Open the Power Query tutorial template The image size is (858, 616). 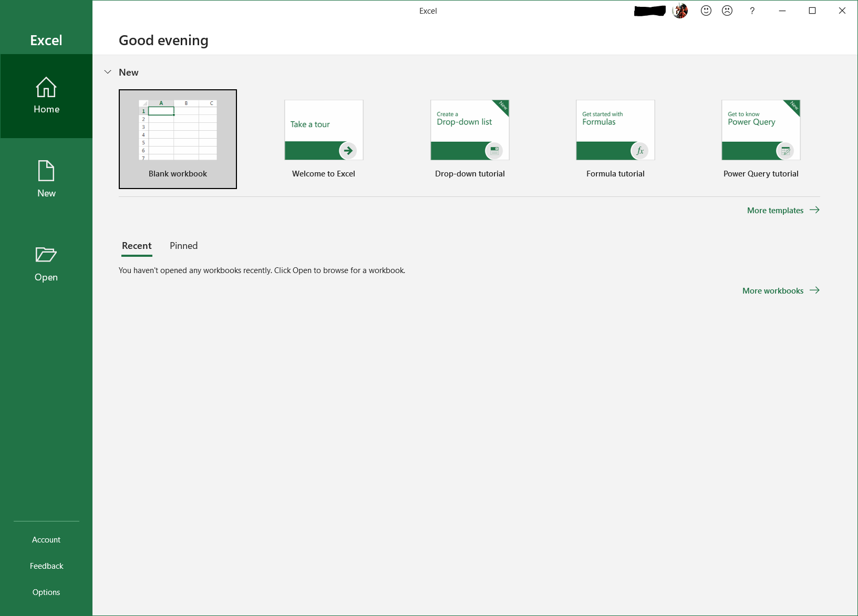coord(761,139)
